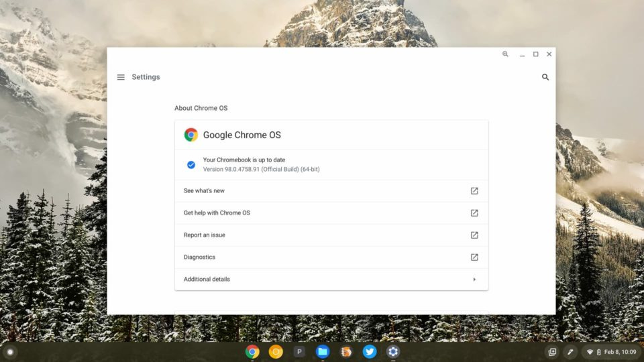Open Get help with Chrome OS
The image size is (644, 362).
tap(331, 213)
